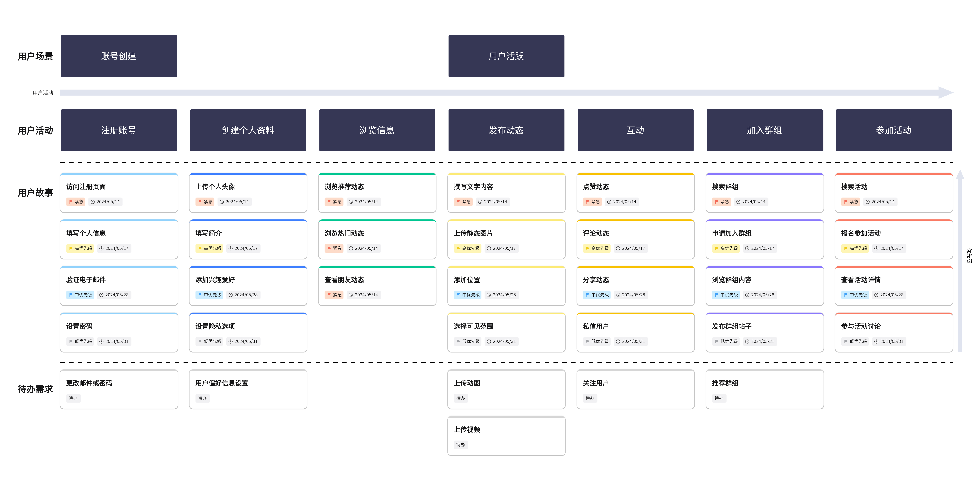The image size is (980, 485).
Task: Open the 更改邮件或密码 backlog card
Action: pyautogui.click(x=119, y=389)
